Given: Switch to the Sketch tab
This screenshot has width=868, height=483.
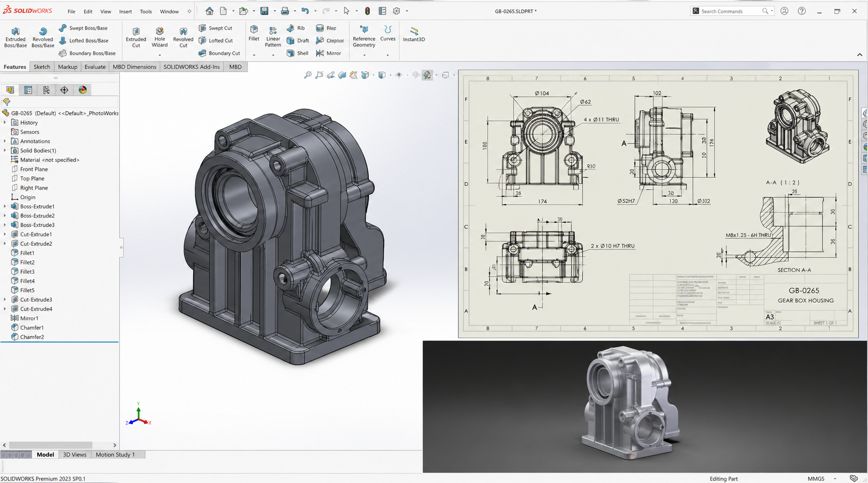Looking at the screenshot, I should click(42, 67).
